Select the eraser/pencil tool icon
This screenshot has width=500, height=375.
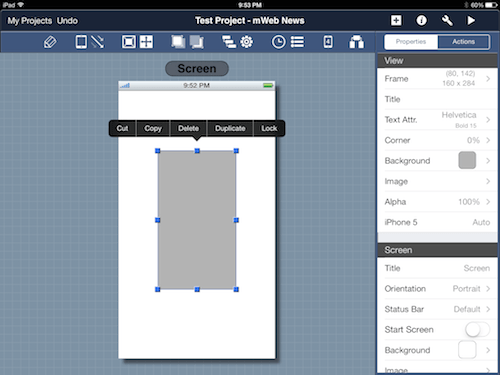50,42
